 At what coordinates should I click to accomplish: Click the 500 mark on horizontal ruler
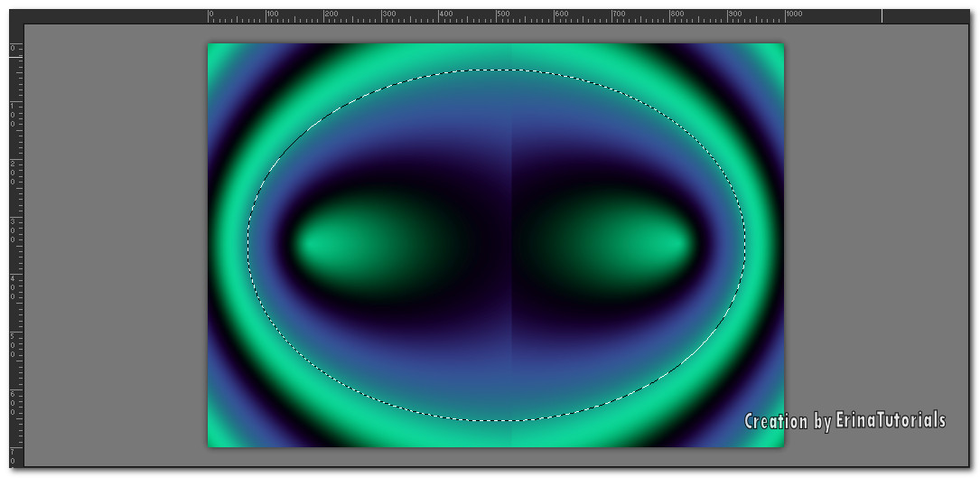click(x=498, y=15)
